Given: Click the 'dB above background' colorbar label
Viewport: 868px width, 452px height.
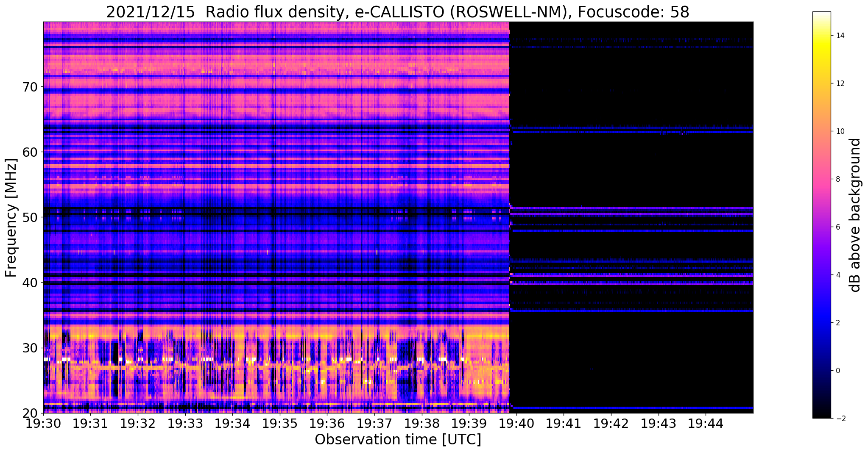Looking at the screenshot, I should [855, 215].
